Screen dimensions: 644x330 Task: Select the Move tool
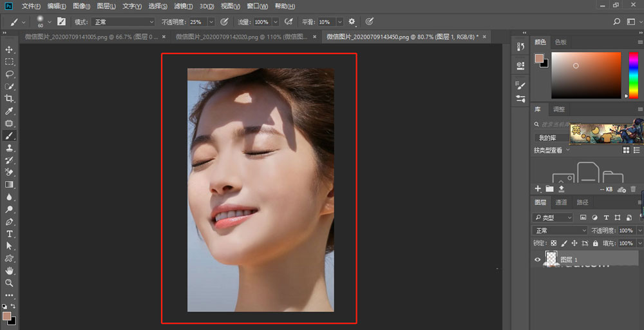[x=9, y=50]
